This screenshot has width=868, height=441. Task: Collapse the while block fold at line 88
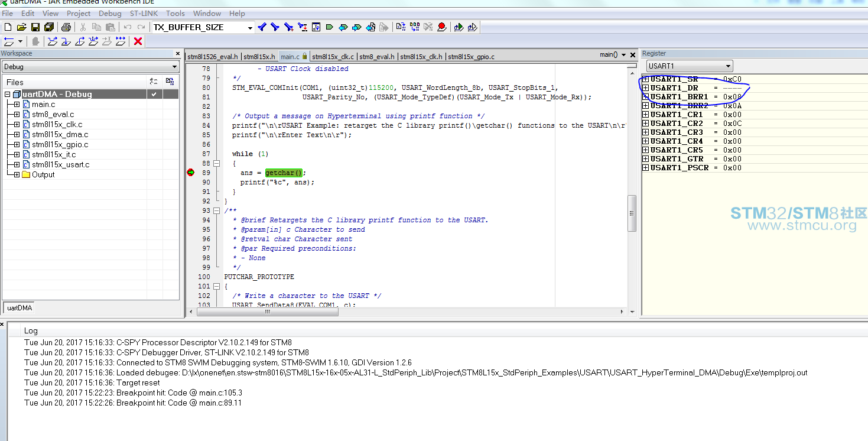216,163
